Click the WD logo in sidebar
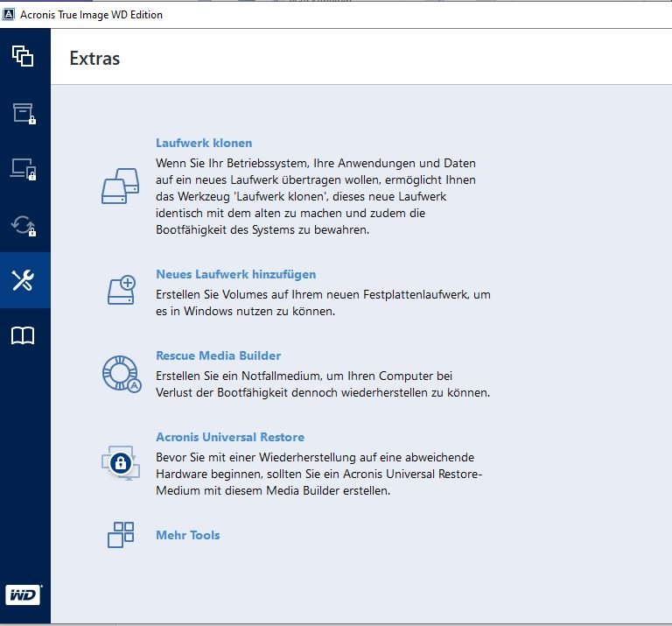The height and width of the screenshot is (626, 672). click(x=24, y=594)
